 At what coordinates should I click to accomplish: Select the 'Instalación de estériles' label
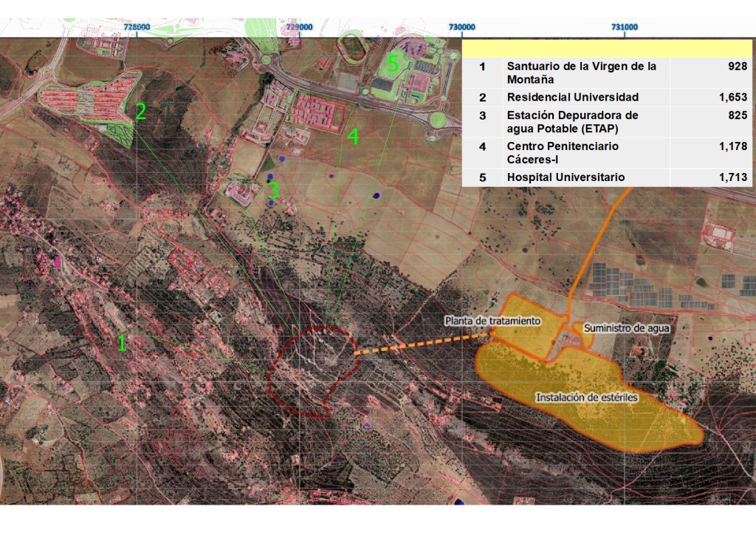(586, 397)
